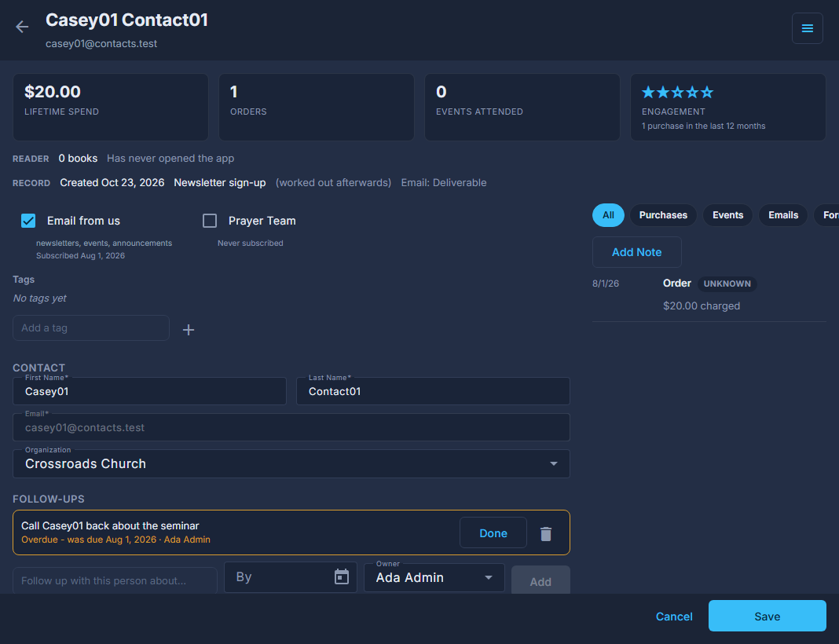Image resolution: width=839 pixels, height=644 pixels.
Task: Click the engagement star rating
Action: tap(677, 93)
